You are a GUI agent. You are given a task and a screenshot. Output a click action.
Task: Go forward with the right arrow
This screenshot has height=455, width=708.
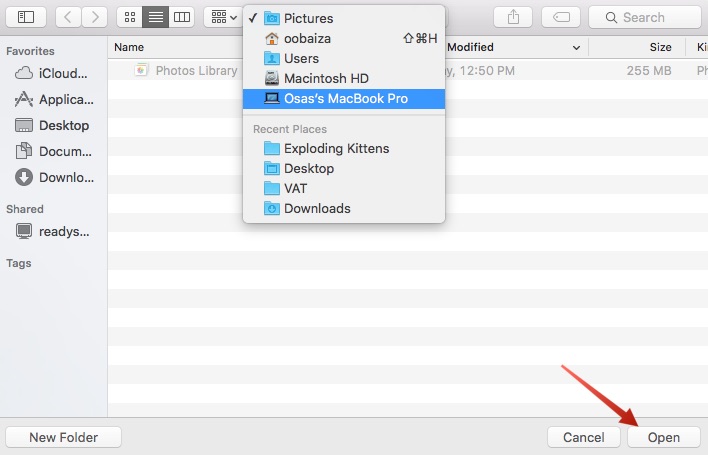tap(95, 17)
